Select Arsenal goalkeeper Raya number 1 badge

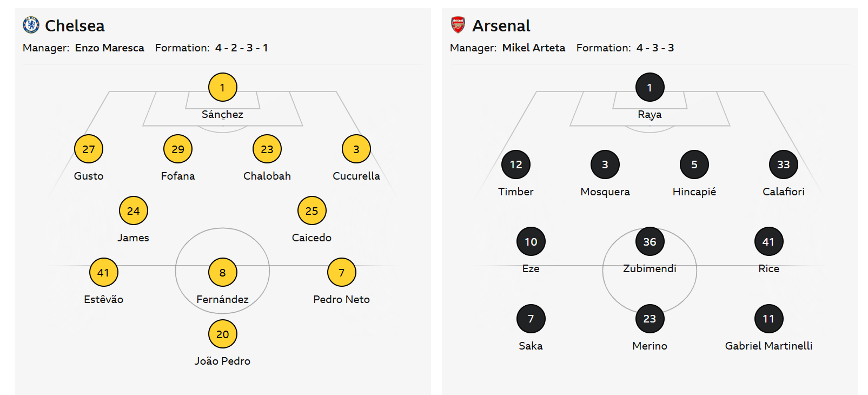(650, 87)
